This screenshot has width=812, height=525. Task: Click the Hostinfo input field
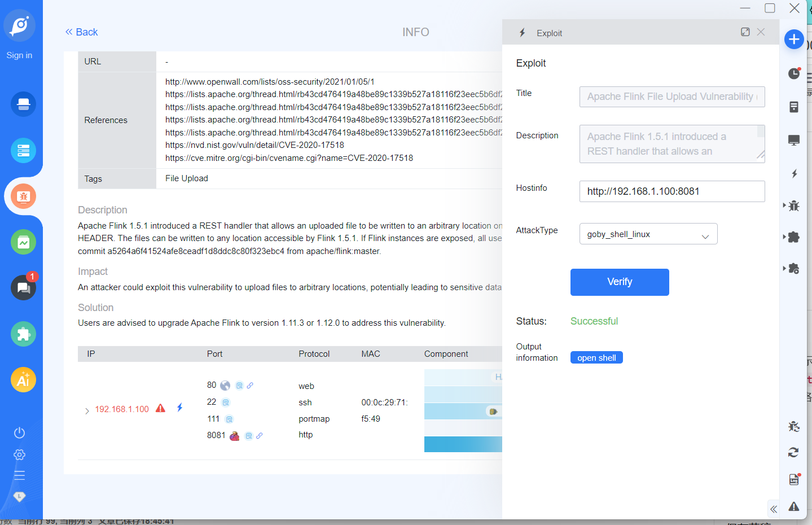[672, 191]
